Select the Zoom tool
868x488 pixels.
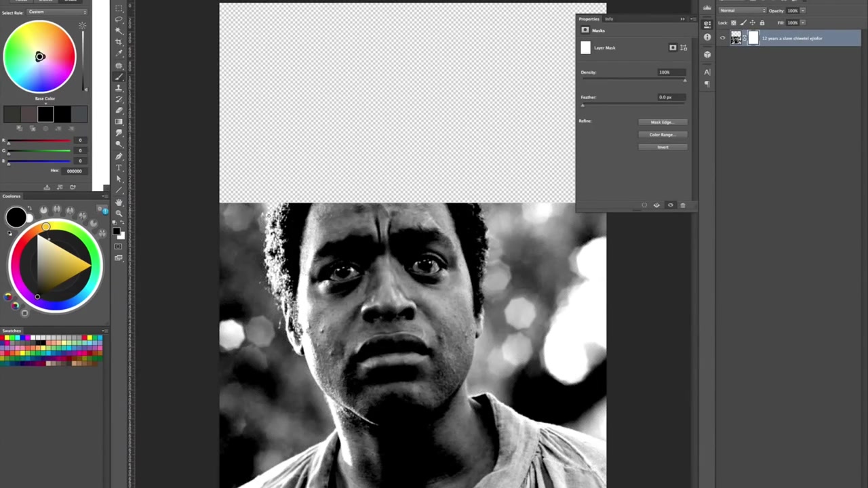pos(119,214)
